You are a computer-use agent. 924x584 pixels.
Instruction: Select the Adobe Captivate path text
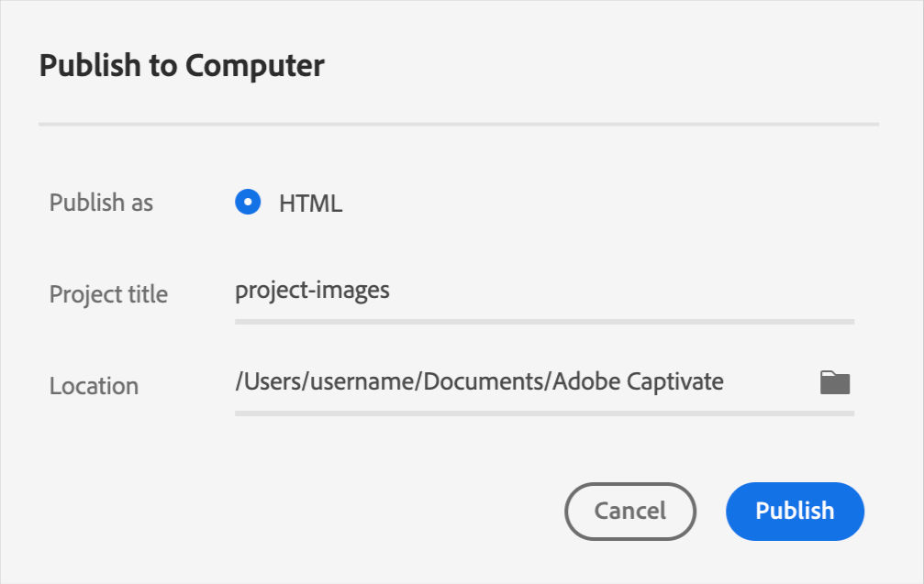point(479,381)
